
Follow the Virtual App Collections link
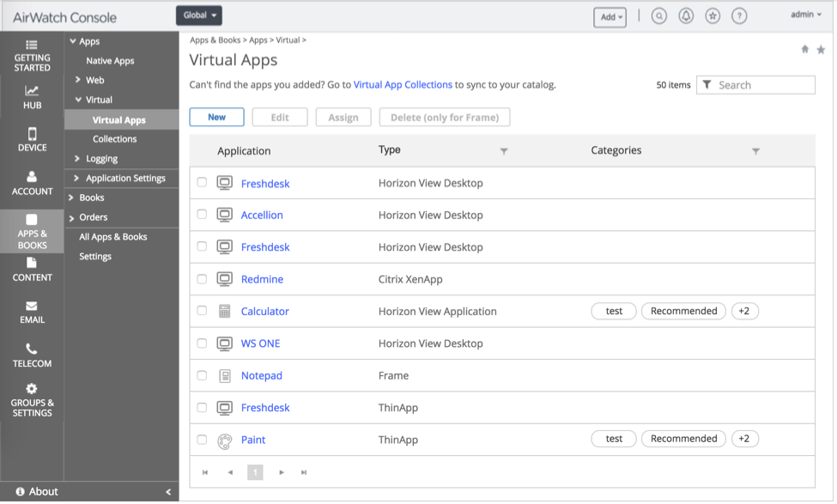[x=403, y=85]
